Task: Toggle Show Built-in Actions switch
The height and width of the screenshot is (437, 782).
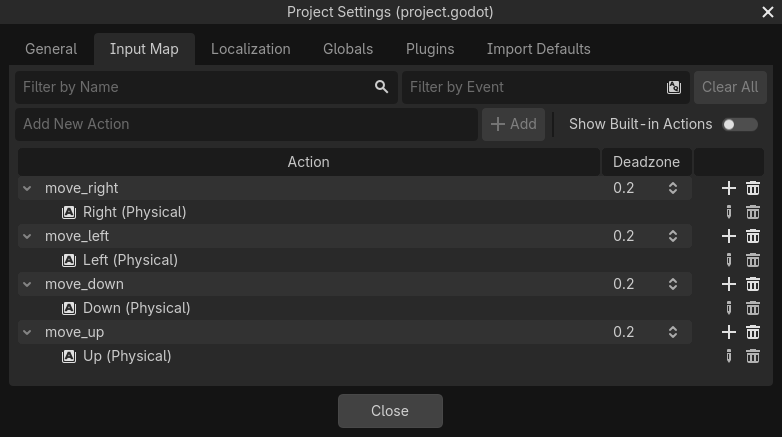Action: click(x=740, y=124)
